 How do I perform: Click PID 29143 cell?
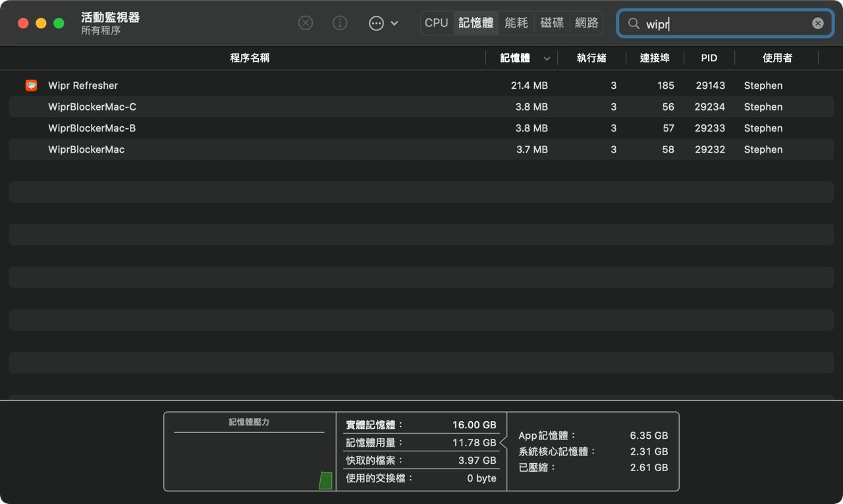click(710, 86)
